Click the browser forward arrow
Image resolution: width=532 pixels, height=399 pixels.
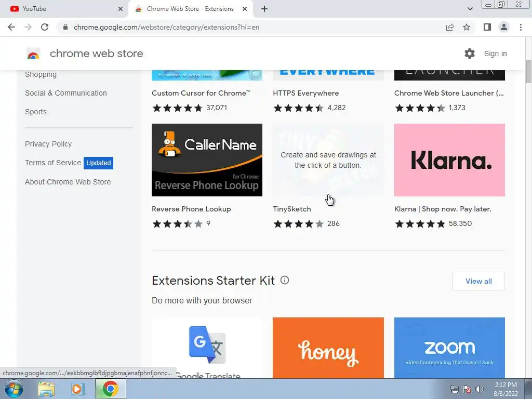[28, 27]
